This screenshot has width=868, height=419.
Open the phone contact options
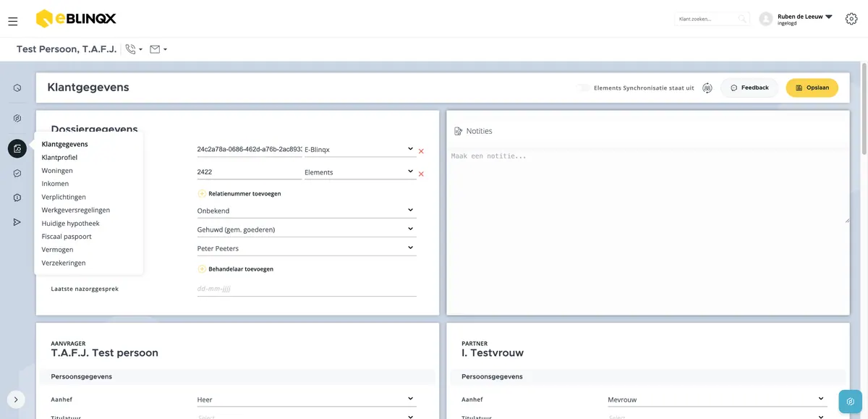[x=134, y=49]
